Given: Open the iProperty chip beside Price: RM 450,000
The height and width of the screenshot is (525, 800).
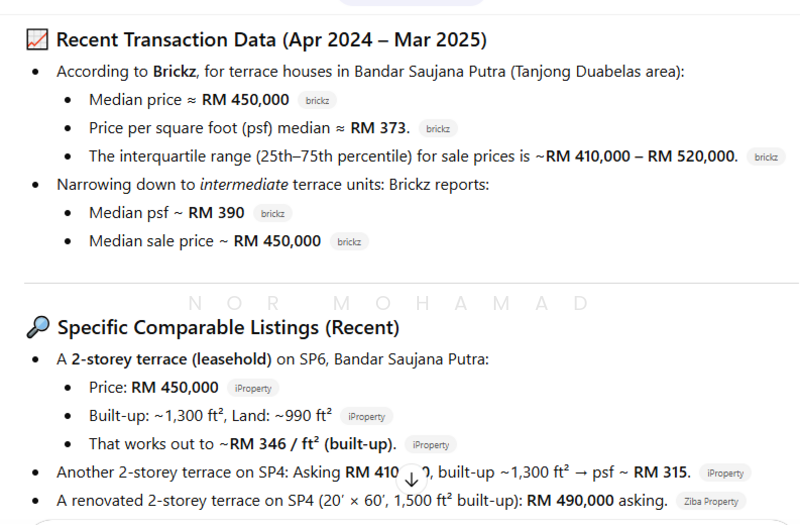Looking at the screenshot, I should point(252,388).
